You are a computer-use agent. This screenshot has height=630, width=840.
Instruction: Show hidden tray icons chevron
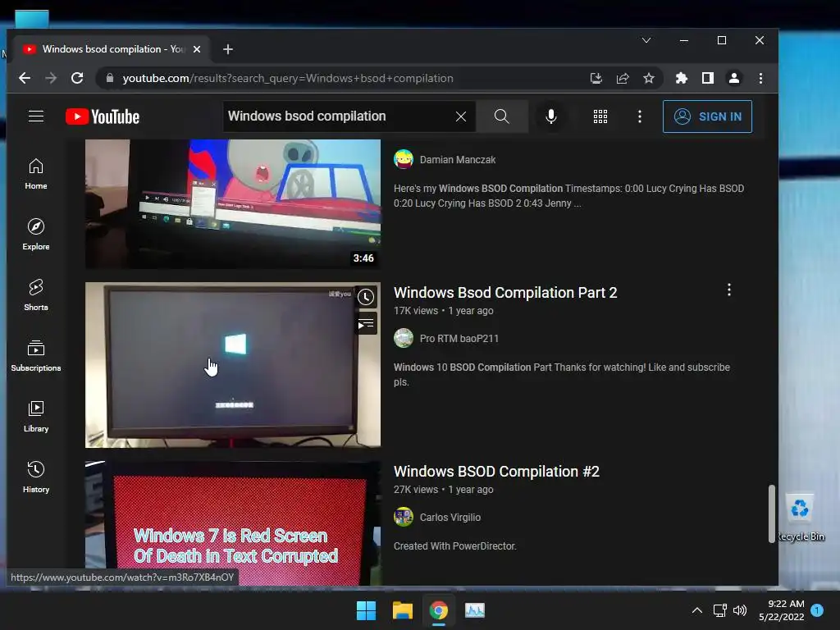697,610
